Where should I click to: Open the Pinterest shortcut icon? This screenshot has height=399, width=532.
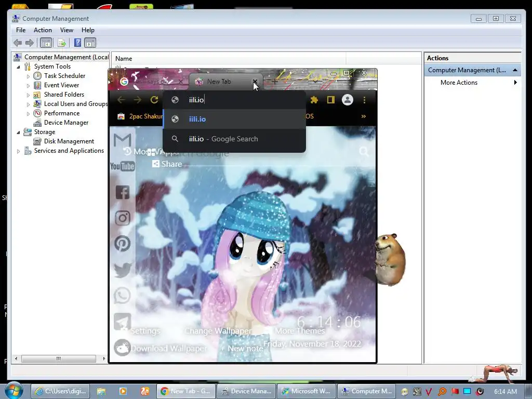coord(122,243)
